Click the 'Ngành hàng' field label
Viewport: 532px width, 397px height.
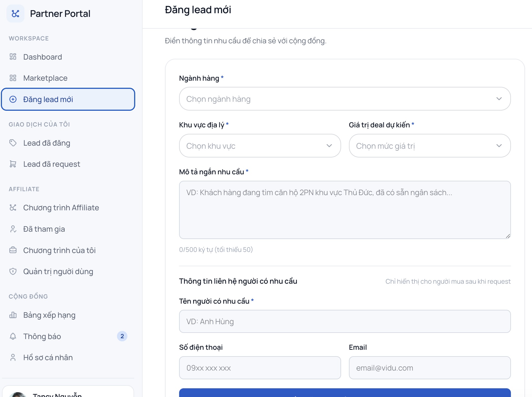pyautogui.click(x=199, y=78)
